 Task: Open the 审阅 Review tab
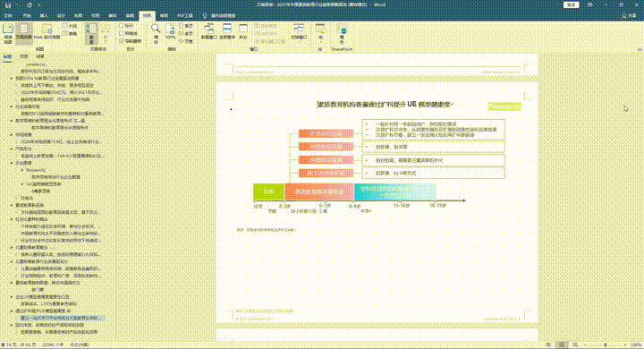[x=130, y=15]
